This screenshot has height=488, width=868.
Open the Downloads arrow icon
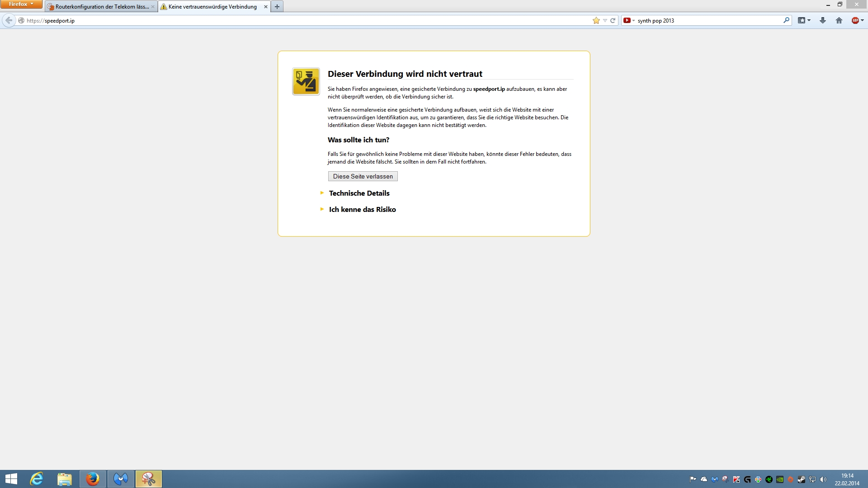[x=823, y=20]
